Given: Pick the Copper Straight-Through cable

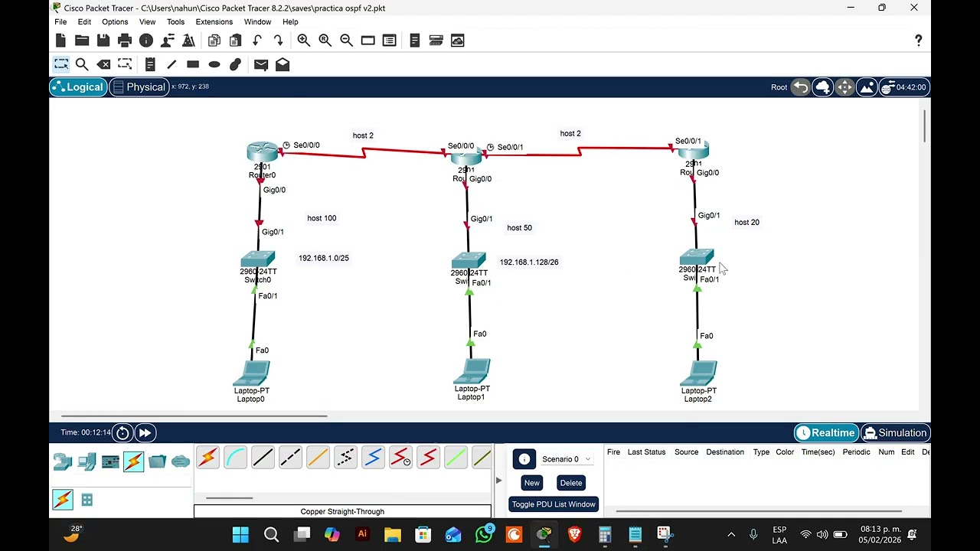Looking at the screenshot, I should click(x=263, y=458).
